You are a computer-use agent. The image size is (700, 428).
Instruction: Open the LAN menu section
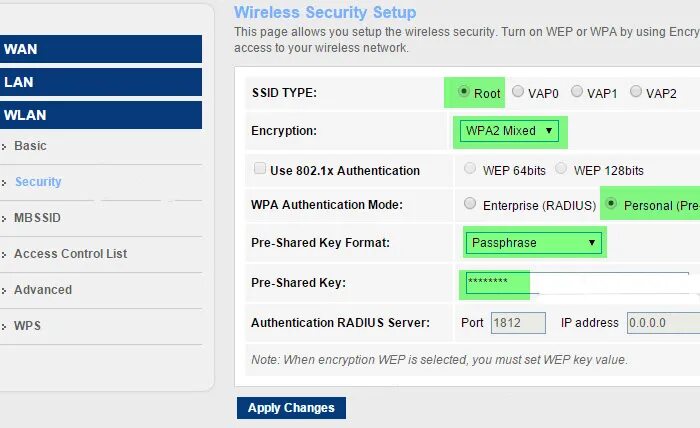click(x=101, y=82)
